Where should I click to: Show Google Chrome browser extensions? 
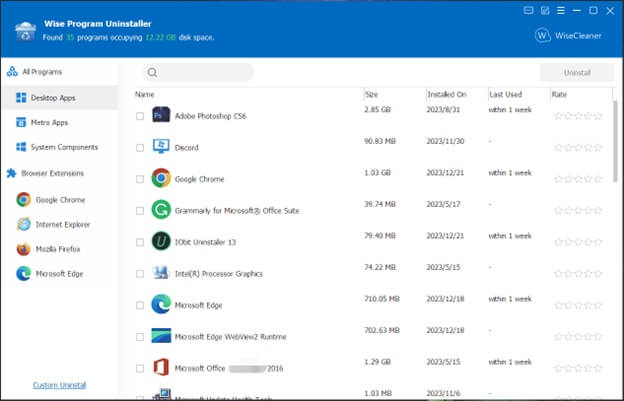point(60,200)
